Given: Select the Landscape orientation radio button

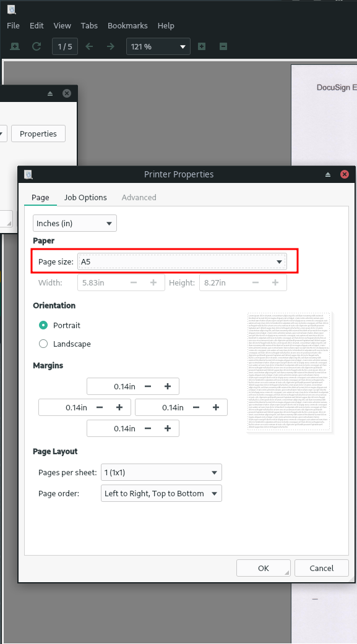Looking at the screenshot, I should pos(43,344).
